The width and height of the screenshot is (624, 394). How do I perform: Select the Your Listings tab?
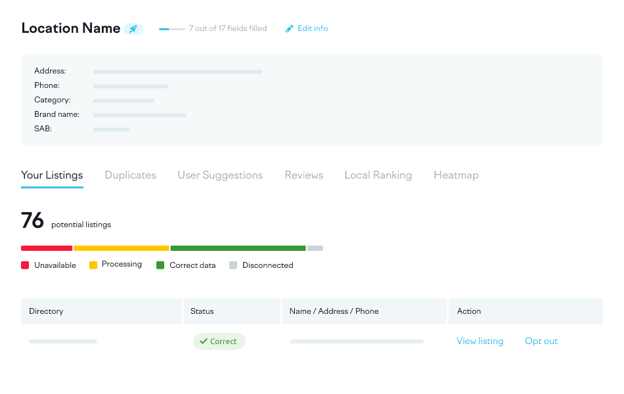coord(52,175)
